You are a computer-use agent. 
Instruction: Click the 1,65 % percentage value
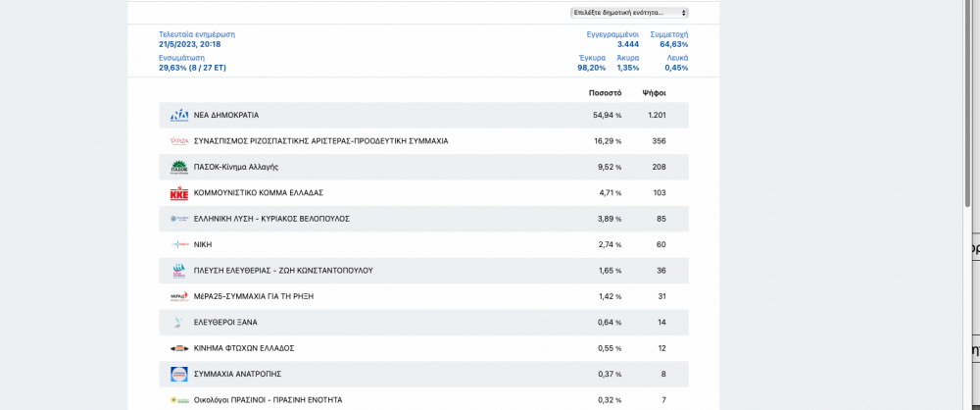click(610, 271)
